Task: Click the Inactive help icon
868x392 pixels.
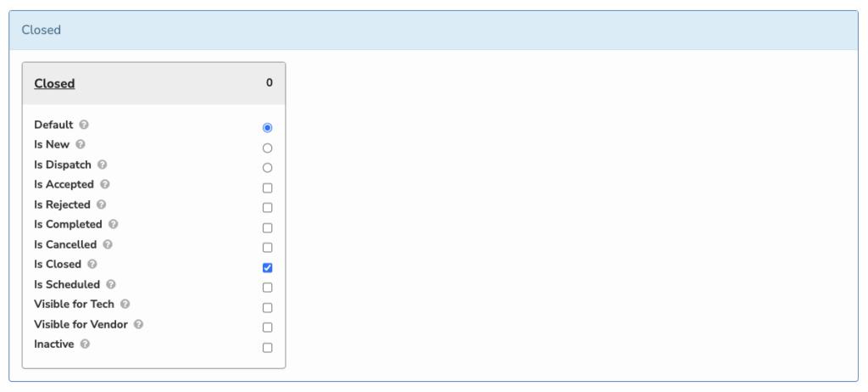Action: [x=85, y=344]
